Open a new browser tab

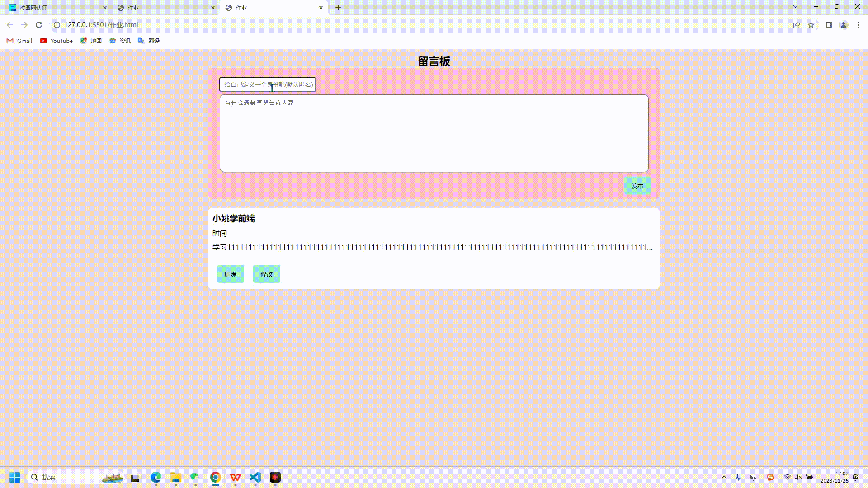338,8
